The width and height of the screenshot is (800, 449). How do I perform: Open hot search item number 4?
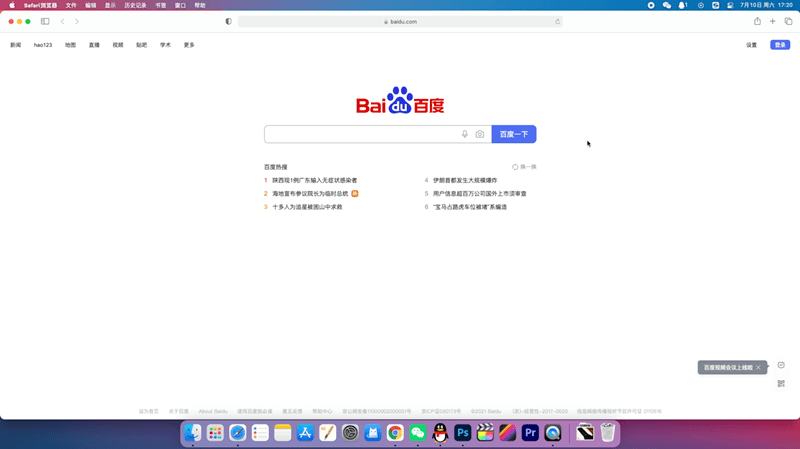[465, 180]
